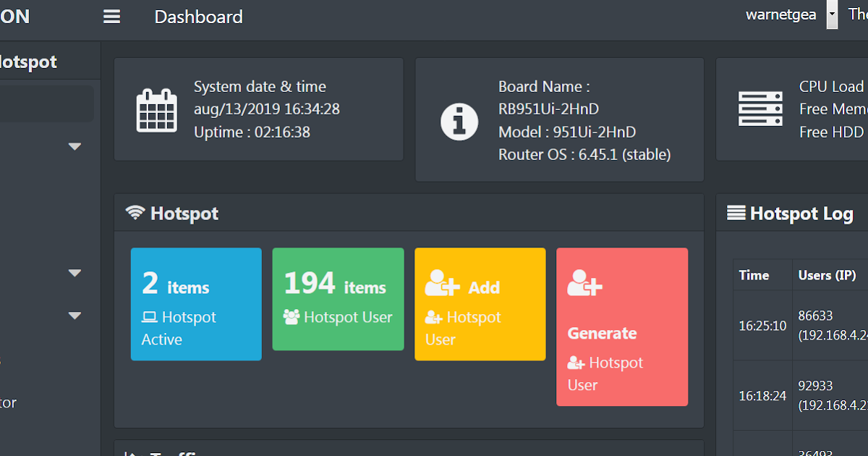Click the wifi icon on the Hotspot panel header
This screenshot has height=456, width=868.
[x=135, y=212]
